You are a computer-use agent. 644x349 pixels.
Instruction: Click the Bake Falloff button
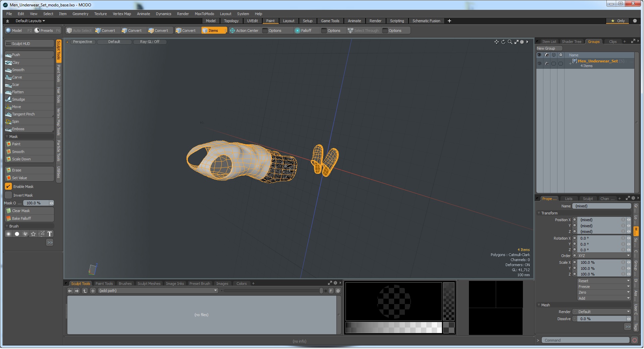(29, 218)
